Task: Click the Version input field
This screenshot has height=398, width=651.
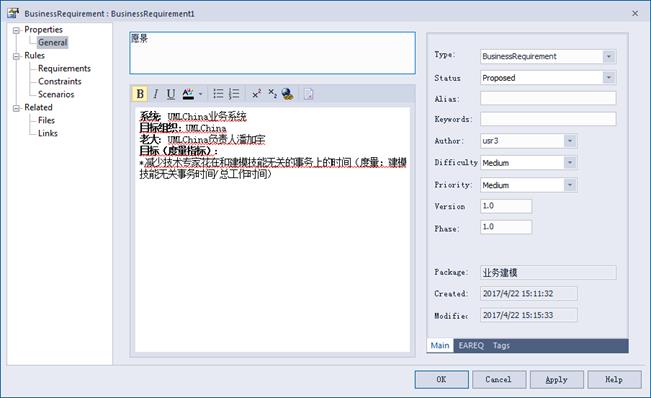Action: [x=506, y=206]
